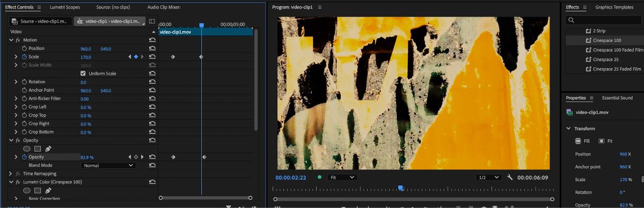Click the Fill frame icon in Transform
The image size is (644, 208).
578,141
